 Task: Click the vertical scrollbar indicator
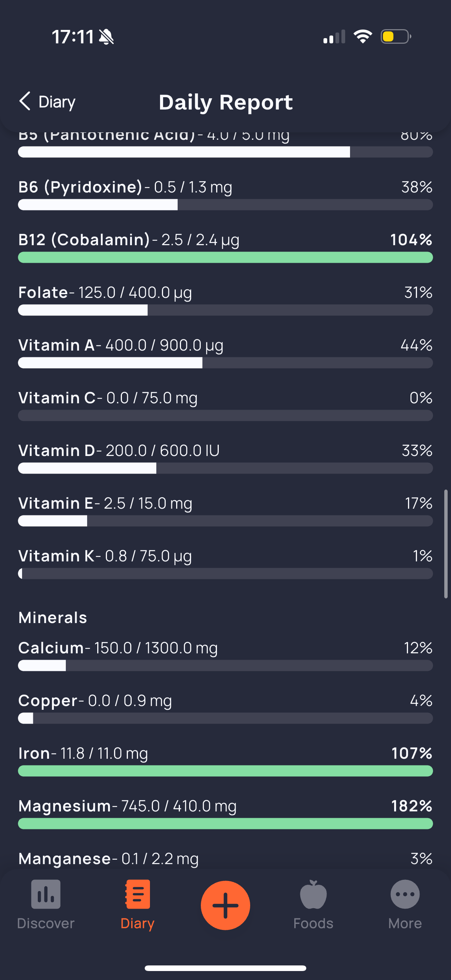(x=446, y=544)
